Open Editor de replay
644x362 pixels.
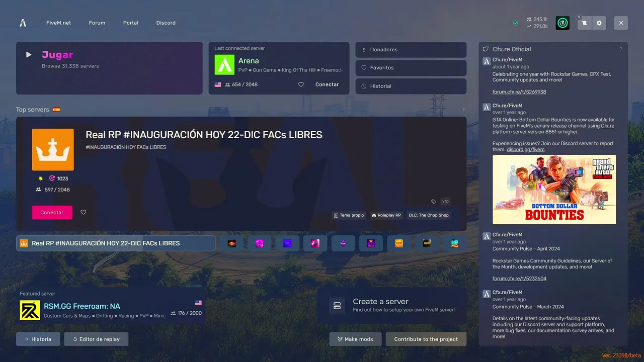[96, 339]
